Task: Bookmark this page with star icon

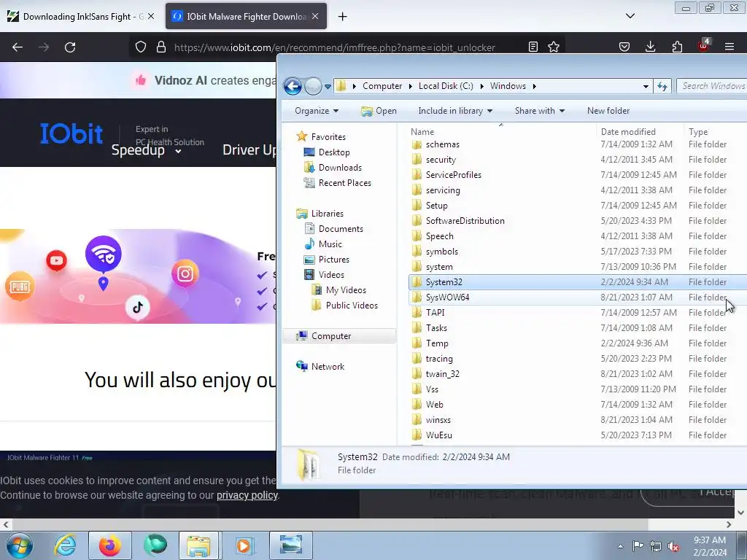Action: click(554, 47)
